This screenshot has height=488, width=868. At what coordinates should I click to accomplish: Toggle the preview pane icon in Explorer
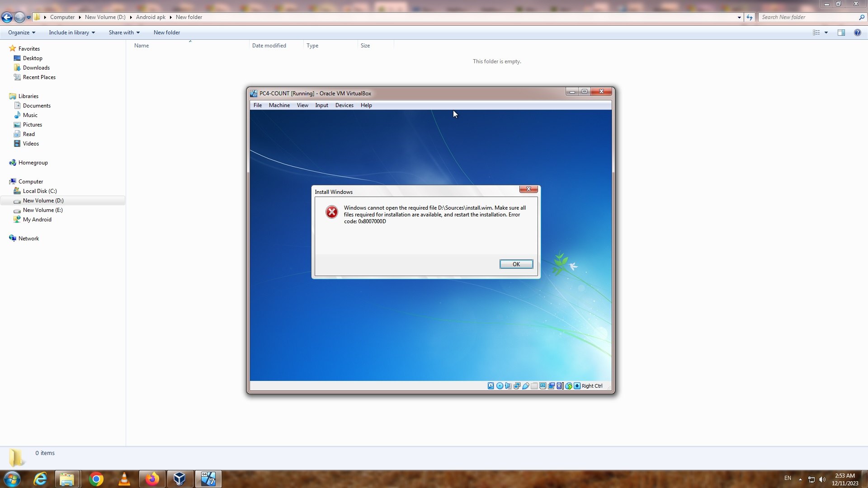(x=841, y=33)
